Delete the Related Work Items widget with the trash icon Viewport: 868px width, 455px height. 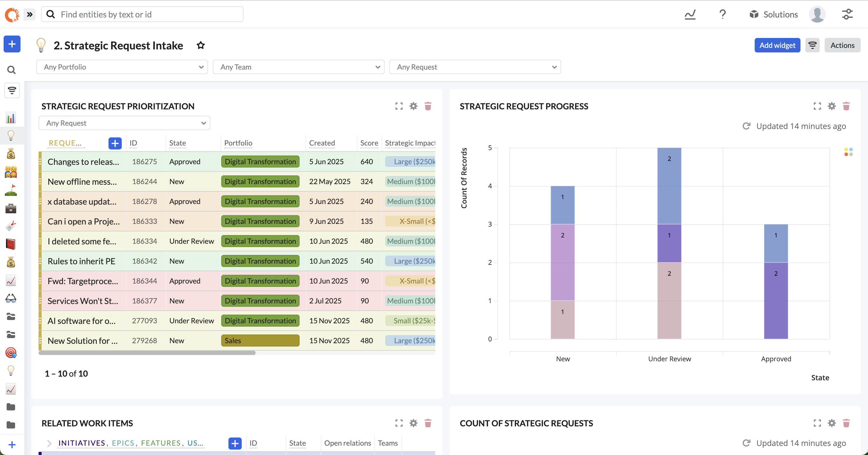(428, 423)
